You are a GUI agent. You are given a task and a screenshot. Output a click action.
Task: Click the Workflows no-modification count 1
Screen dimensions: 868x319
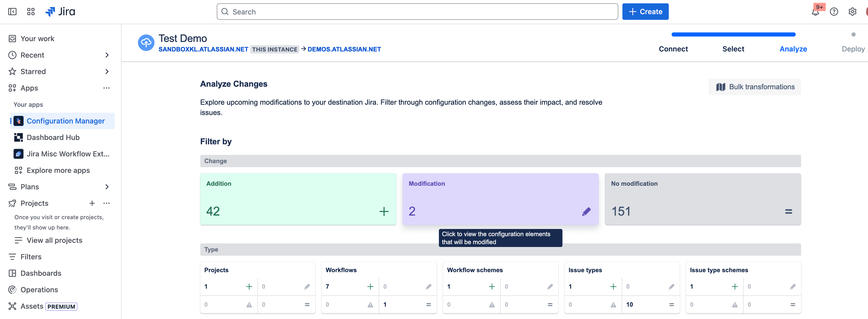385,305
